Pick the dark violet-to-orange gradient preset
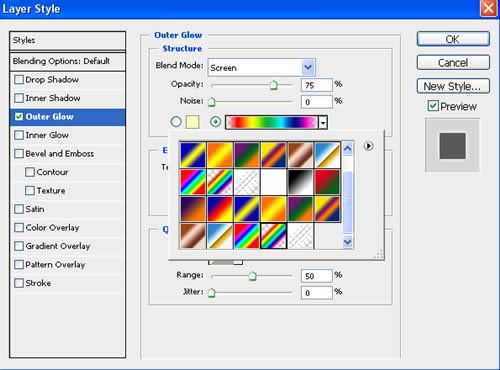The image size is (500, 370). (x=193, y=209)
